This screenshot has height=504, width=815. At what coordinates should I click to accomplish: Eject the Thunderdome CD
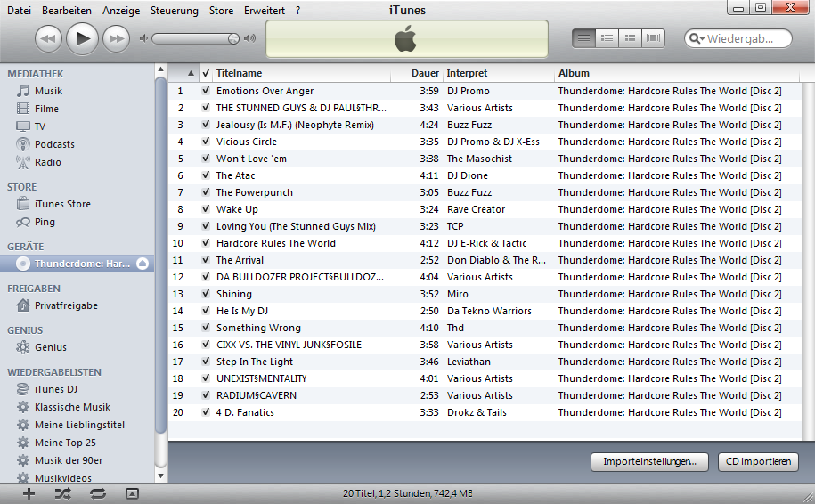pyautogui.click(x=142, y=264)
